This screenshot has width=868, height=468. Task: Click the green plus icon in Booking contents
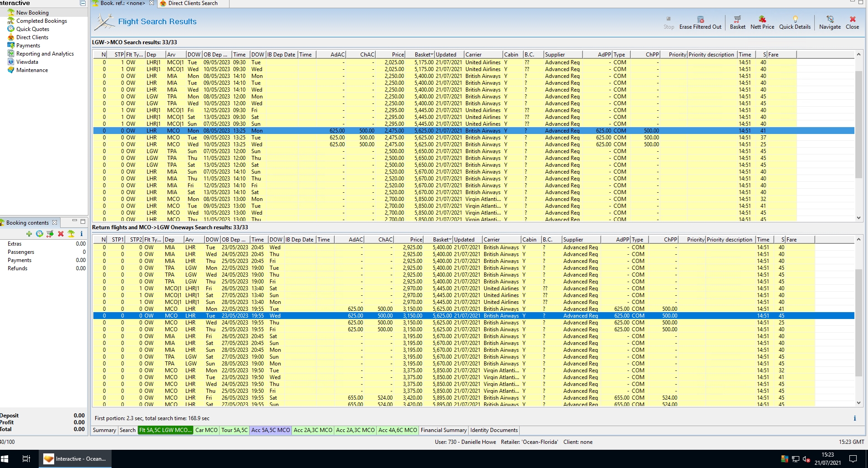(29, 234)
